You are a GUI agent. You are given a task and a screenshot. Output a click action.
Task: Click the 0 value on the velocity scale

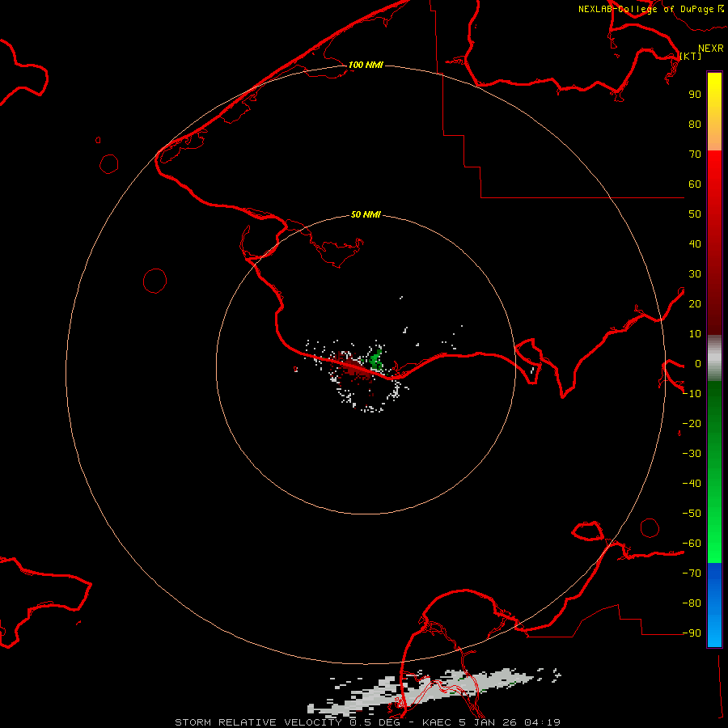pos(698,363)
